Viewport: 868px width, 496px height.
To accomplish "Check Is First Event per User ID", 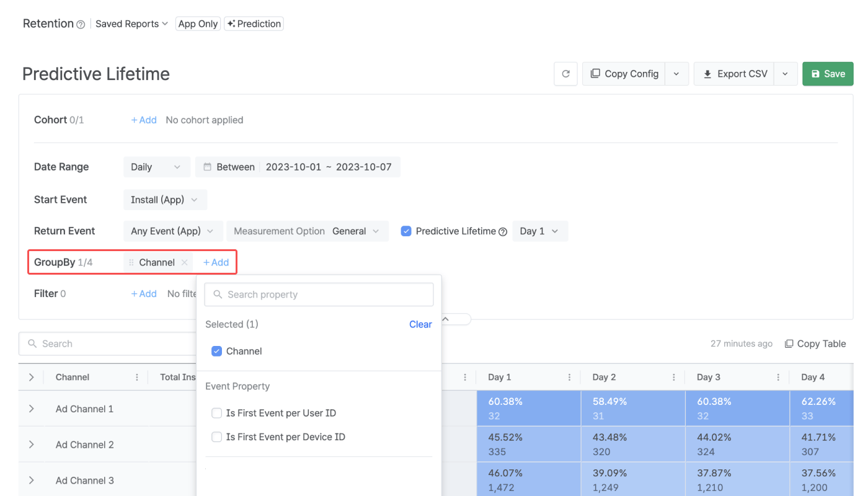I will pyautogui.click(x=216, y=413).
